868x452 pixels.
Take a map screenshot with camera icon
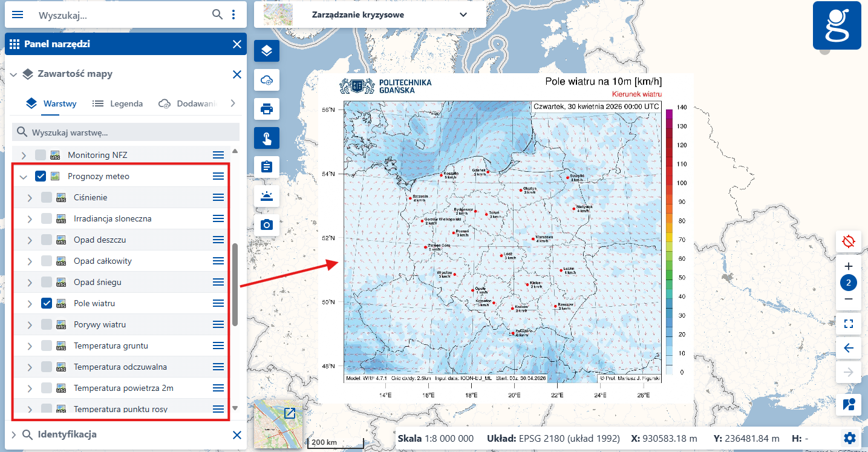pos(266,224)
